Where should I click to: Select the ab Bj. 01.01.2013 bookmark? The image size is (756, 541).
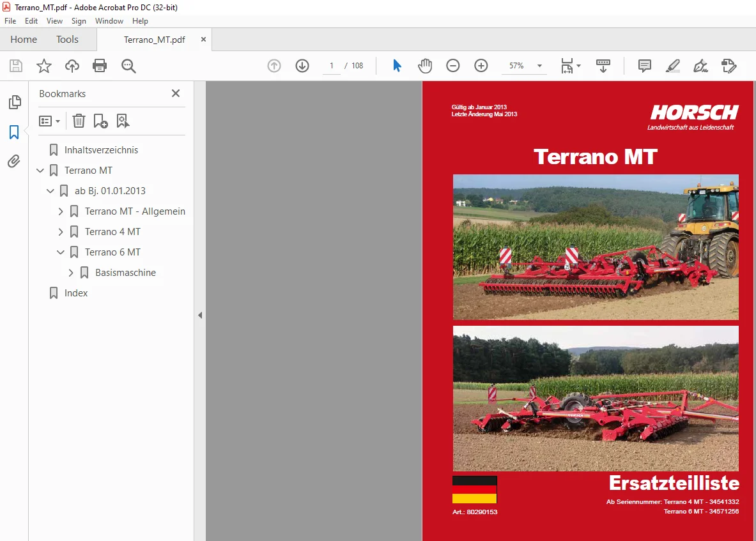tap(110, 191)
